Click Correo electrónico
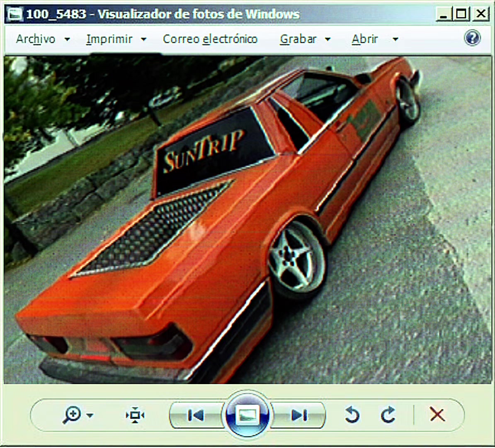 [210, 39]
